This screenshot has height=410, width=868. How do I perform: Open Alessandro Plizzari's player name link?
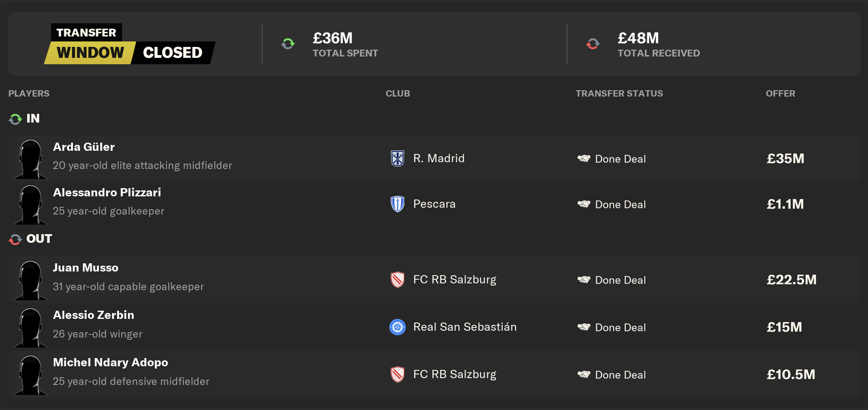pos(107,192)
